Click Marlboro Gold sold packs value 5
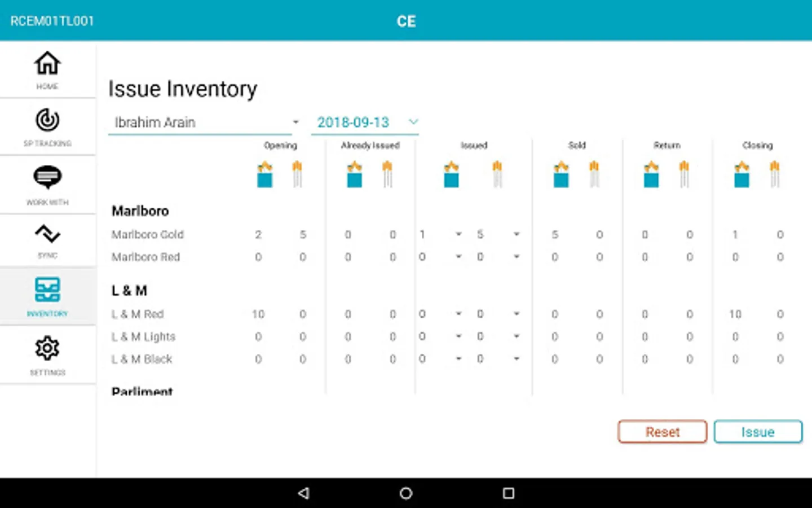812x508 pixels. (555, 234)
